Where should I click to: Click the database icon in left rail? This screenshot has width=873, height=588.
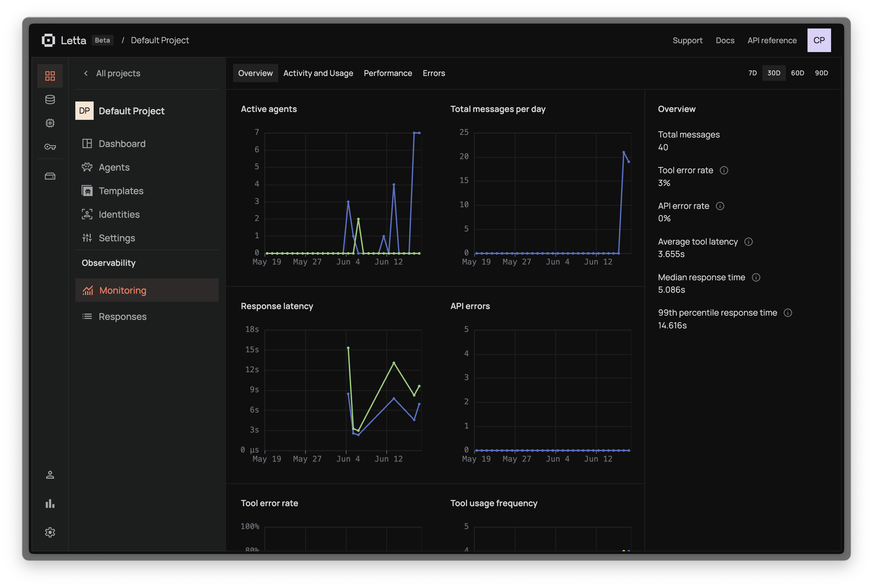point(50,100)
